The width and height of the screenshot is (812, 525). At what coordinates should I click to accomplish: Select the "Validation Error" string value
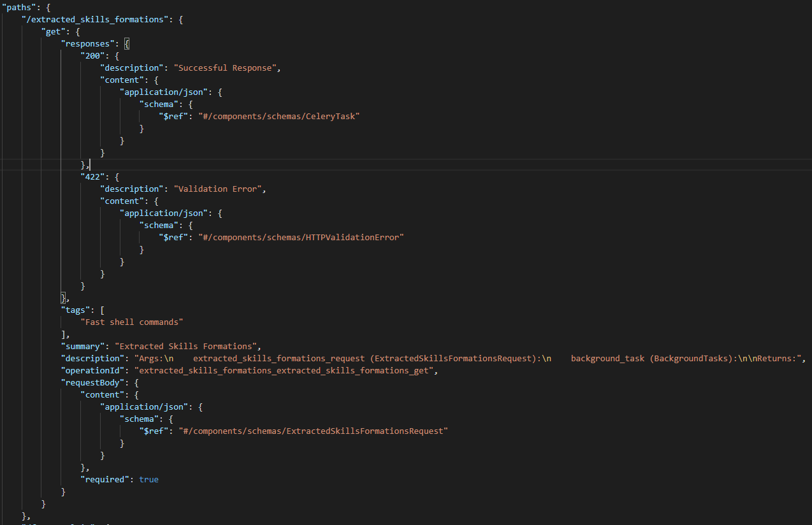pyautogui.click(x=218, y=189)
